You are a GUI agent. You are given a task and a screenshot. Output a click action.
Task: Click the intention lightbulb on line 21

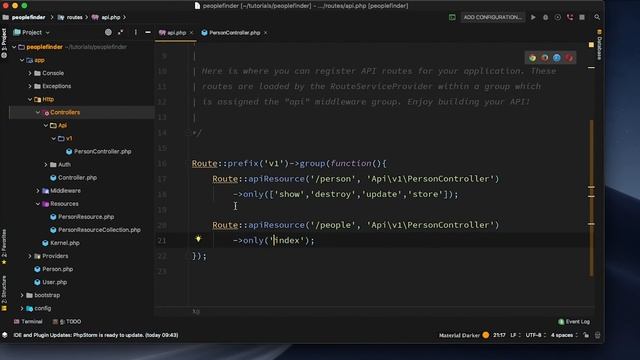(x=198, y=239)
